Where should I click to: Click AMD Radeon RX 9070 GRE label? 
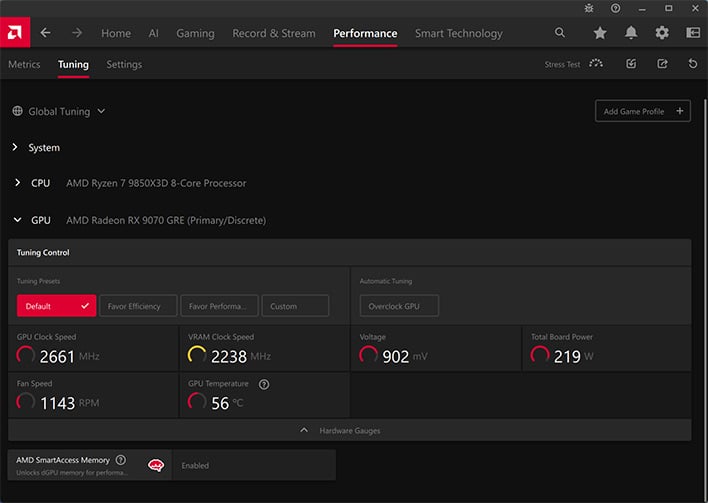tap(166, 220)
